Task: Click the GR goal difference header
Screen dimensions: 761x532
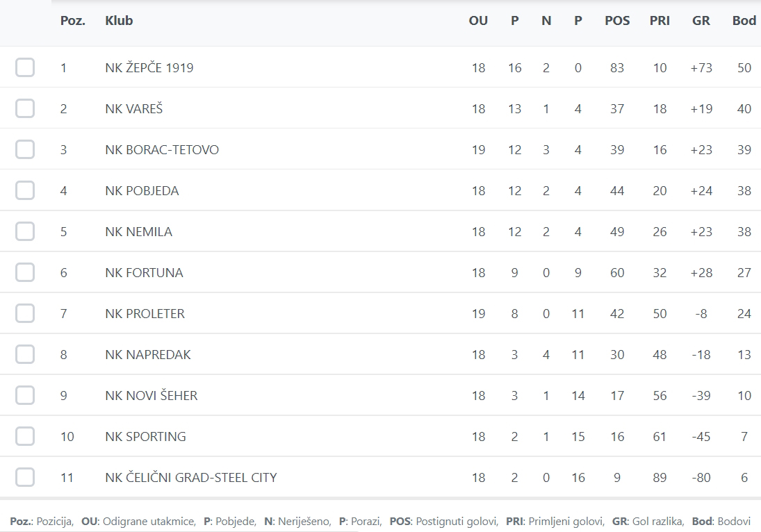Action: point(701,21)
